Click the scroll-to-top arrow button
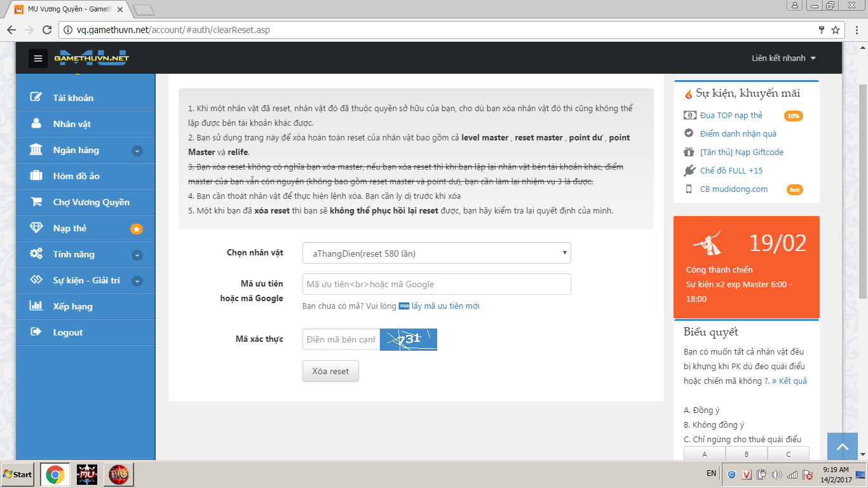 pyautogui.click(x=843, y=447)
